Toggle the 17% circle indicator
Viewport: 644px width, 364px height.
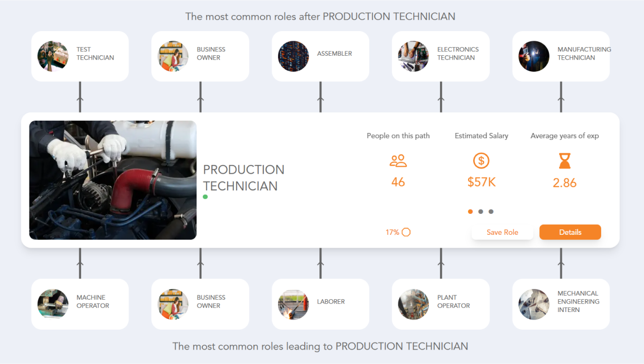(x=406, y=232)
